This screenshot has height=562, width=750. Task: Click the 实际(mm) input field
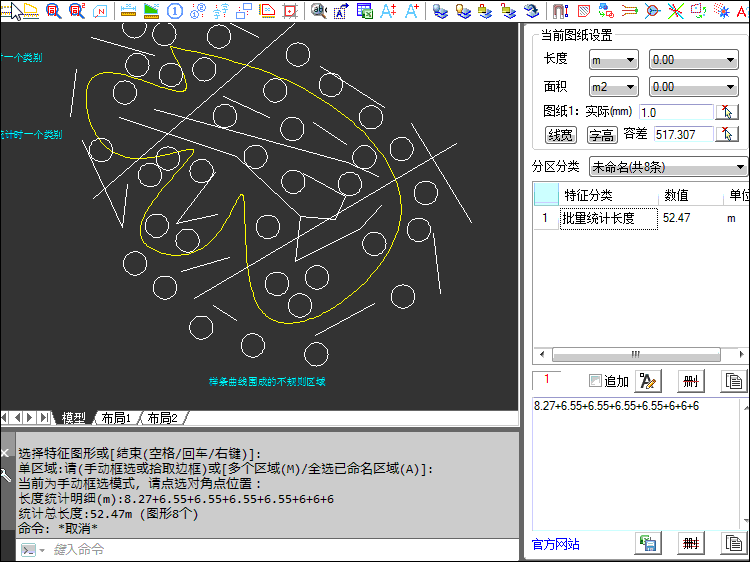[x=674, y=112]
